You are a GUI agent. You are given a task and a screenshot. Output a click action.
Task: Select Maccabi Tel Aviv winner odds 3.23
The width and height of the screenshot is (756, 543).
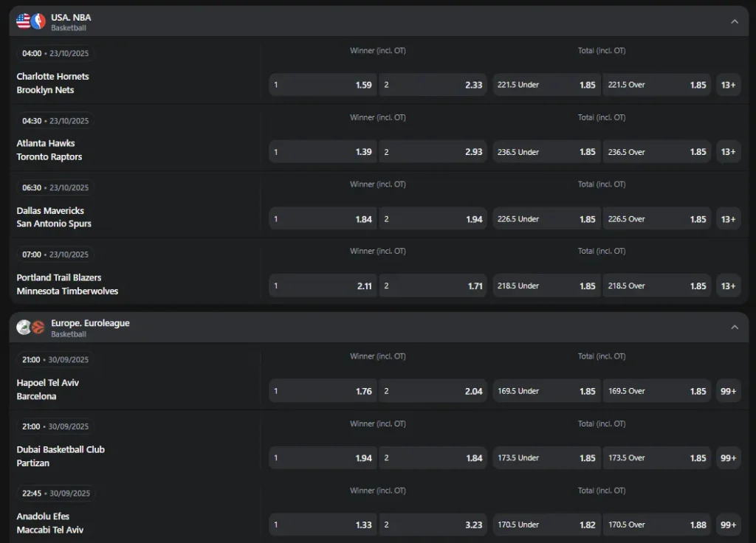click(x=433, y=525)
